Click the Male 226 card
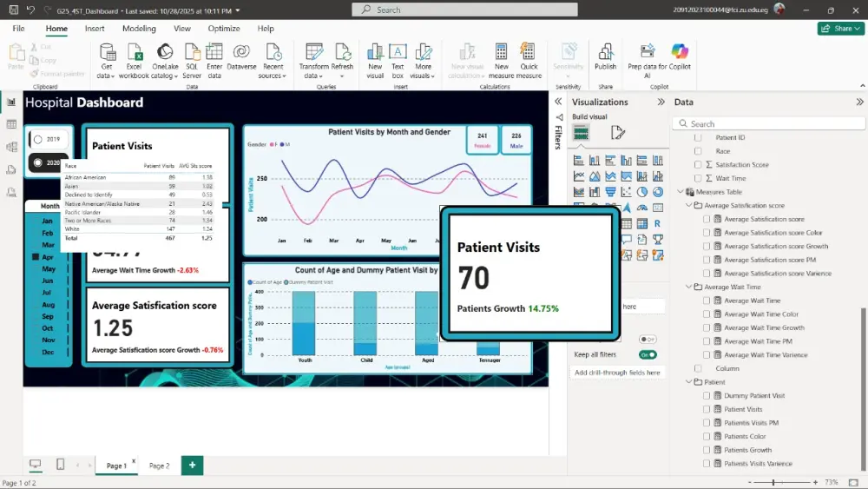Screen dimensions: 868x489 (x=516, y=140)
